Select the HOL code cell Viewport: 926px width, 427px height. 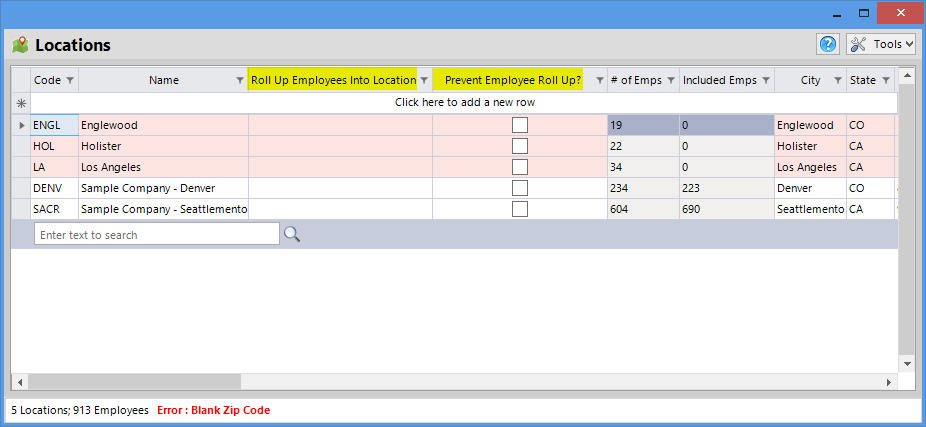pyautogui.click(x=54, y=146)
